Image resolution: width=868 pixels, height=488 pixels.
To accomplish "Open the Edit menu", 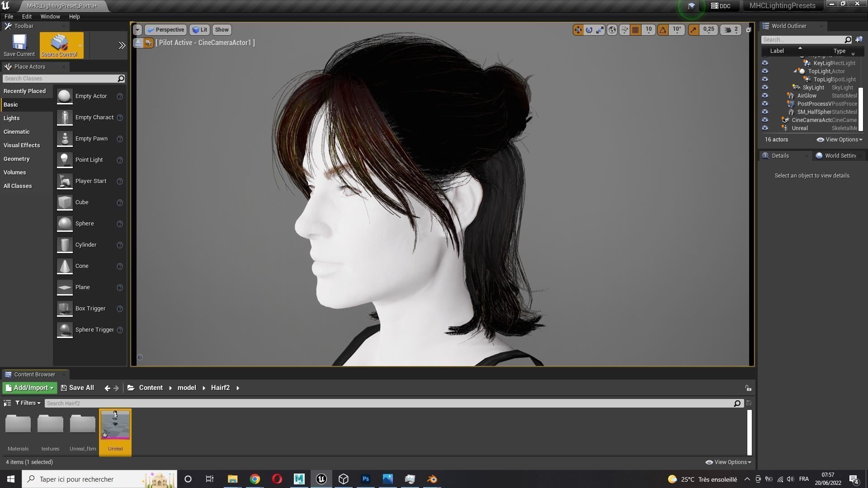I will pos(27,16).
